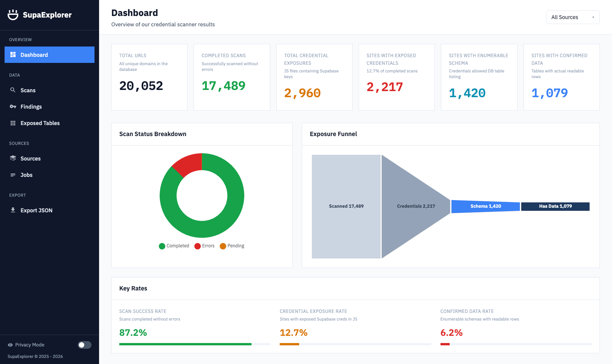Viewport: 612px width, 364px height.
Task: Select the table grid icon for Exposed Tables
Action: click(13, 123)
